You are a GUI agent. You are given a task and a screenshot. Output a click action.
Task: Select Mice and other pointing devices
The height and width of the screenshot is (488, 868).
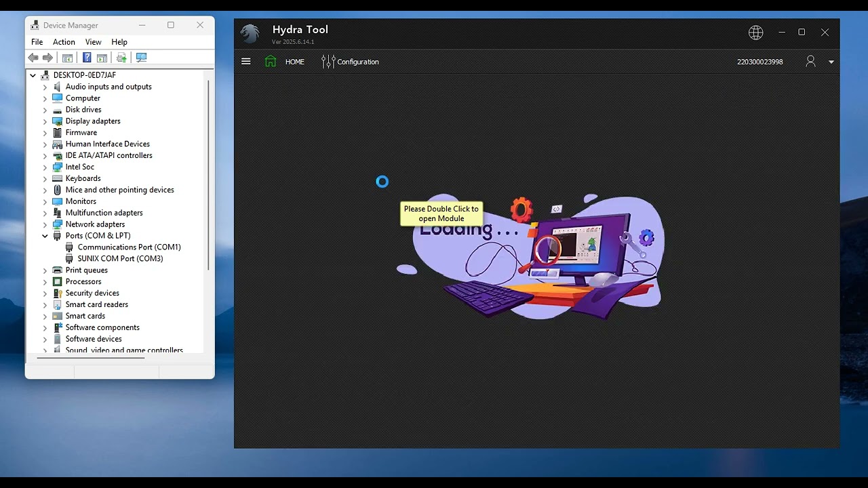[120, 190]
